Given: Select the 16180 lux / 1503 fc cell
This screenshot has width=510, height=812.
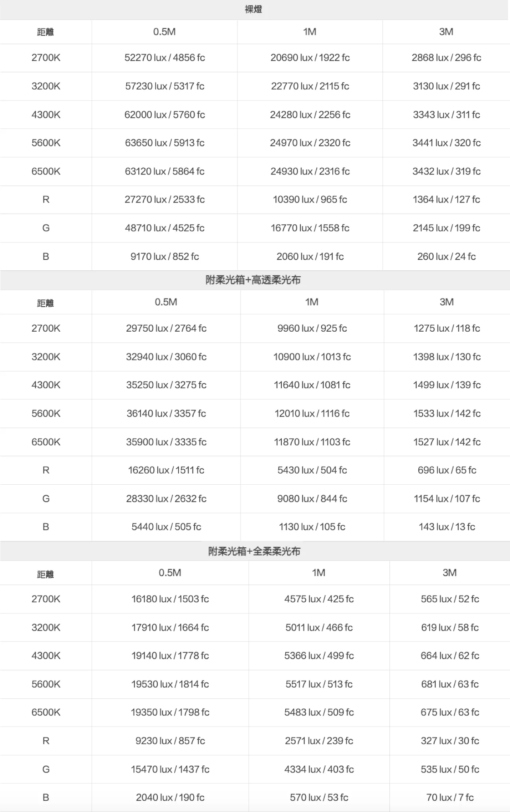Looking at the screenshot, I should 170,599.
